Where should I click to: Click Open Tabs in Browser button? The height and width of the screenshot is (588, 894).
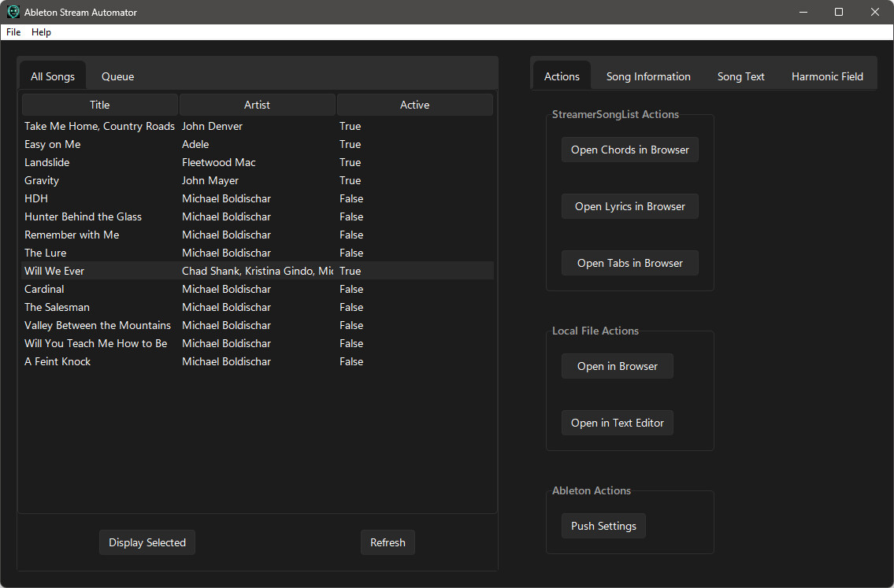[630, 263]
